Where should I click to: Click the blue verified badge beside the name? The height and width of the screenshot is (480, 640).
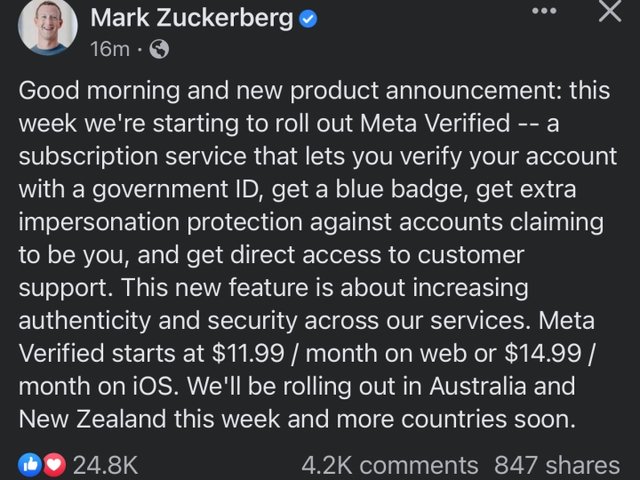pos(309,17)
